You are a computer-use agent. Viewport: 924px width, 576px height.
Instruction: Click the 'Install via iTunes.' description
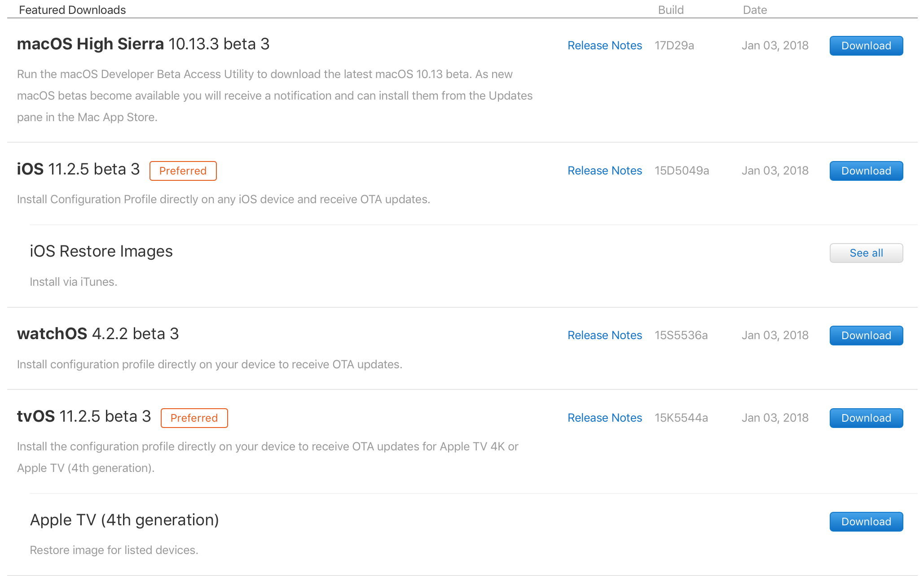pos(73,282)
